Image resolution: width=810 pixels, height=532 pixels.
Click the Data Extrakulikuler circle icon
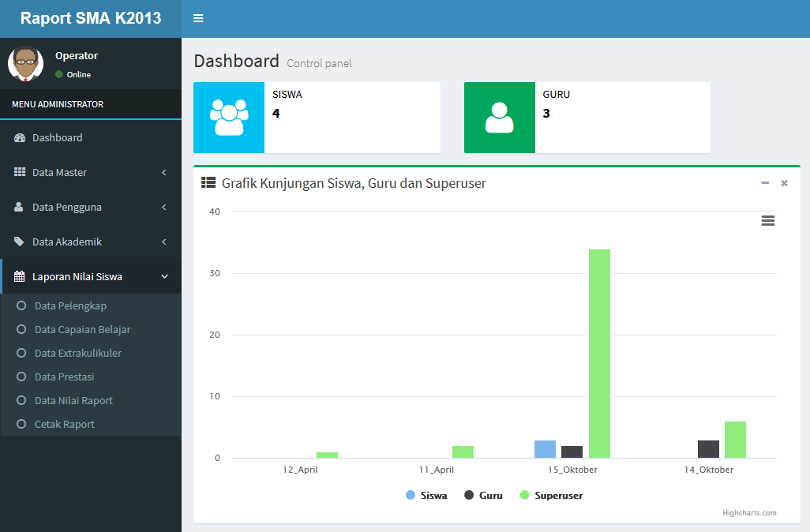pos(21,353)
